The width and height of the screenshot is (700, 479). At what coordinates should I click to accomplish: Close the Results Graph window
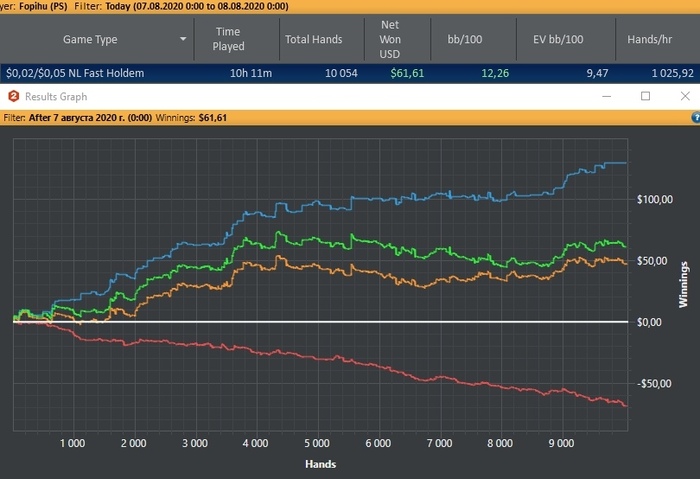(685, 96)
